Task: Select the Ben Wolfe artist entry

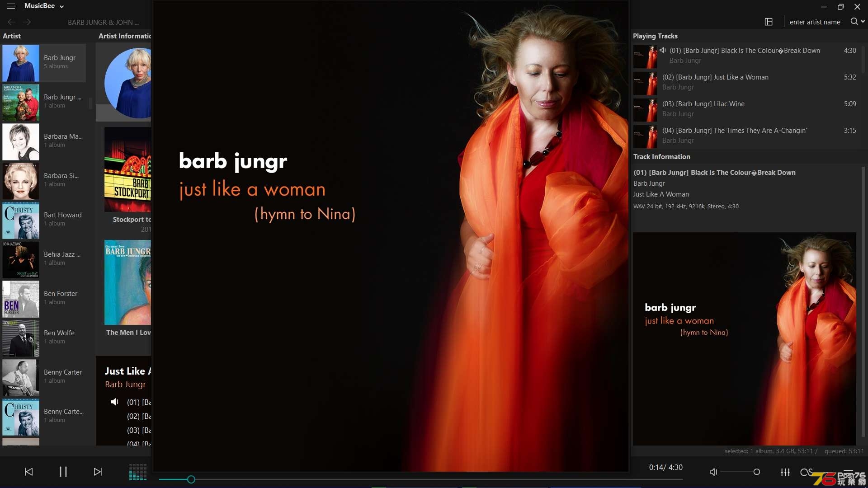Action: click(44, 338)
